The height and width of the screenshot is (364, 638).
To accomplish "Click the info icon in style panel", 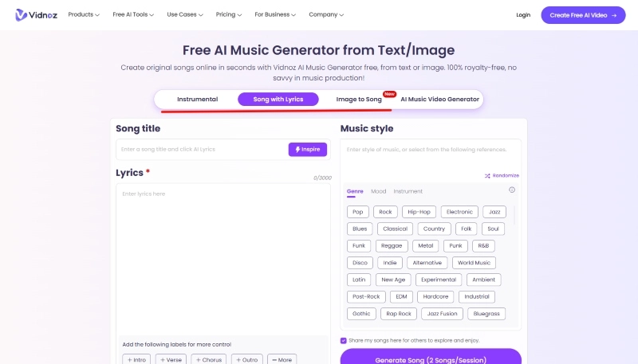I will pos(512,190).
